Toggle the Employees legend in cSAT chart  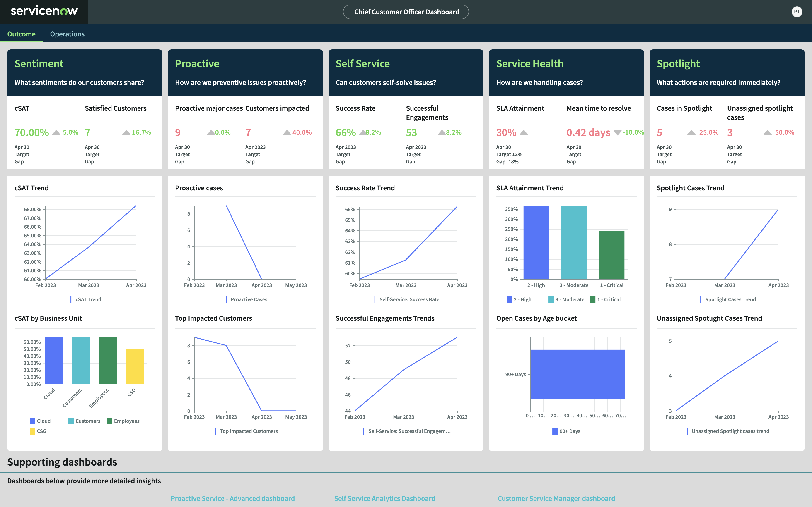(123, 421)
